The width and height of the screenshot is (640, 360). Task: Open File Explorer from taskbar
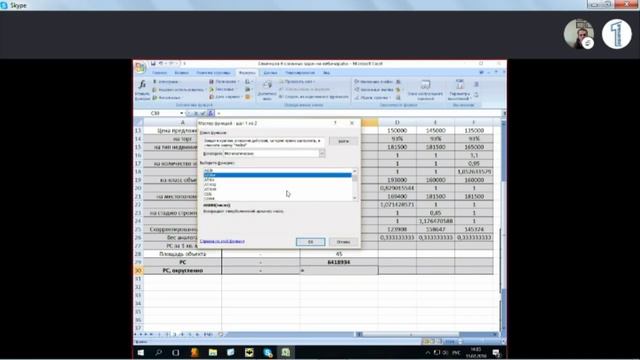point(213,353)
